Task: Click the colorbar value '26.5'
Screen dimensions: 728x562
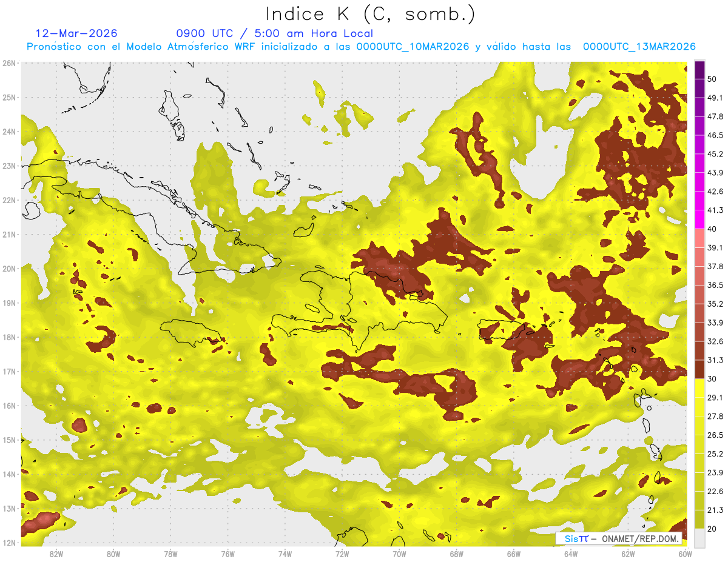Action: click(x=715, y=435)
